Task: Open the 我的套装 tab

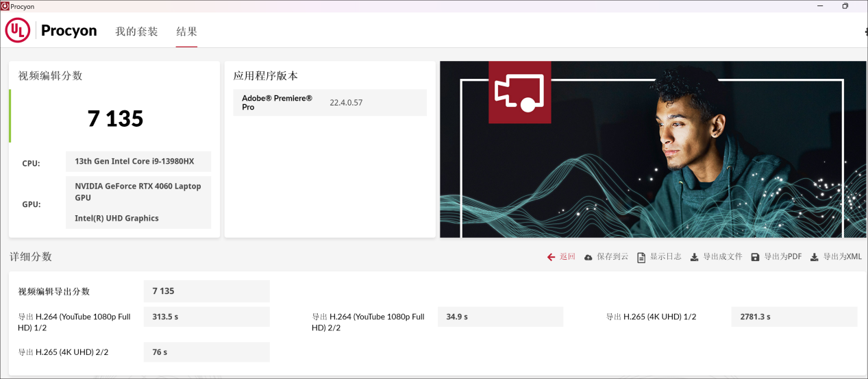Action: pos(136,32)
